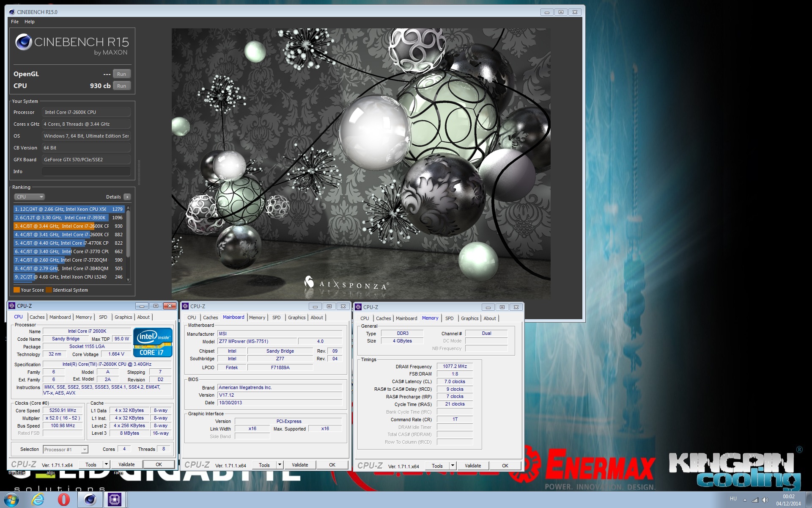Open the Help menu in Cinebench
This screenshot has width=812, height=508.
coord(30,22)
